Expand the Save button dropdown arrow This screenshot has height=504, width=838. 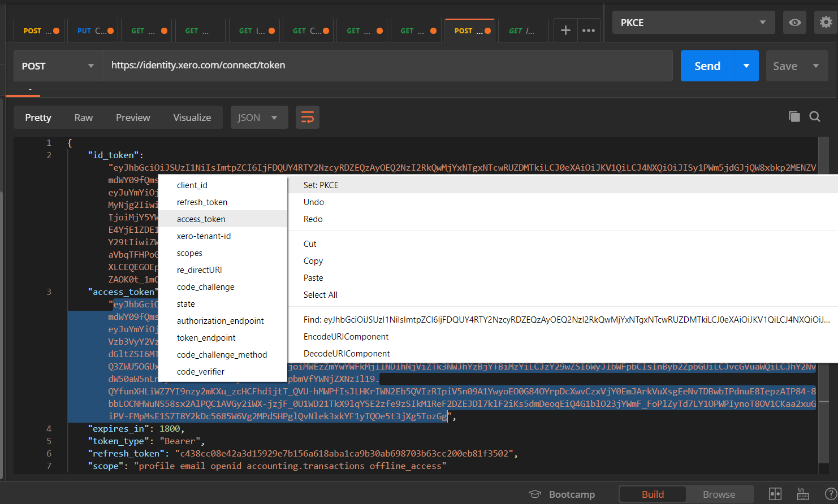[816, 66]
